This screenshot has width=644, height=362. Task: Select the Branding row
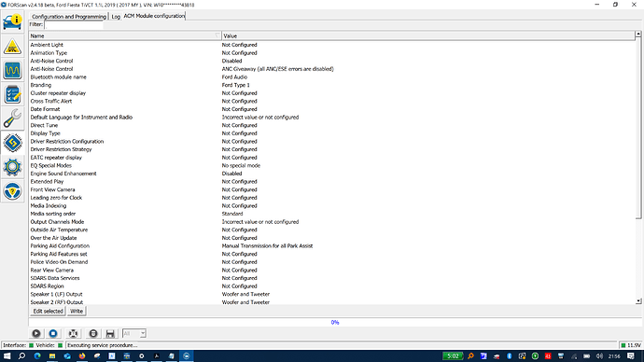click(x=332, y=85)
